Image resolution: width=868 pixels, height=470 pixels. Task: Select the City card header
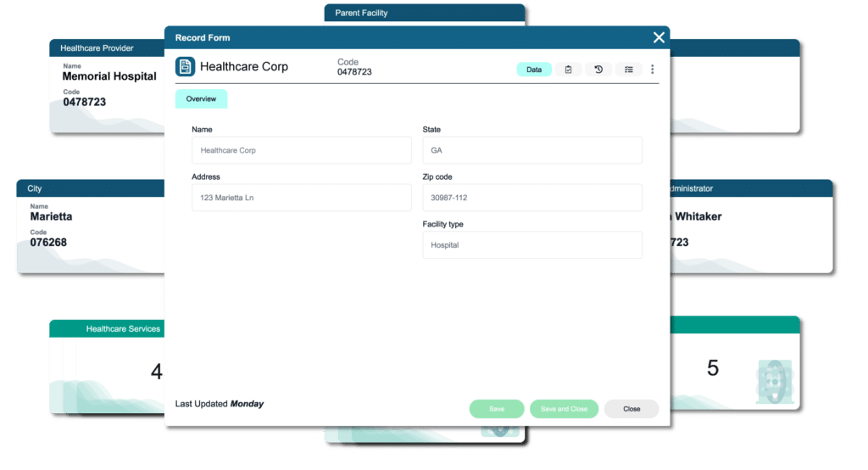pos(91,188)
